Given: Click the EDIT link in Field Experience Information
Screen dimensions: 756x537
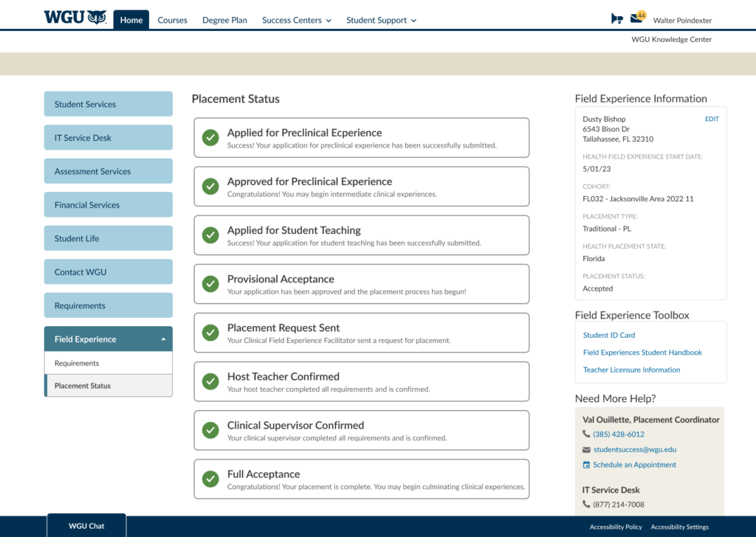Looking at the screenshot, I should (x=711, y=119).
